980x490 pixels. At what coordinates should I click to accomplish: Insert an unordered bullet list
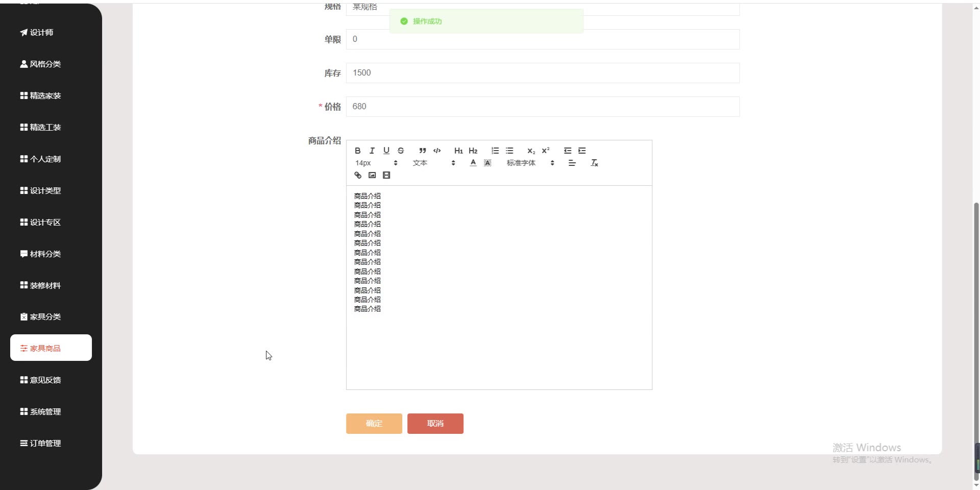coord(510,151)
